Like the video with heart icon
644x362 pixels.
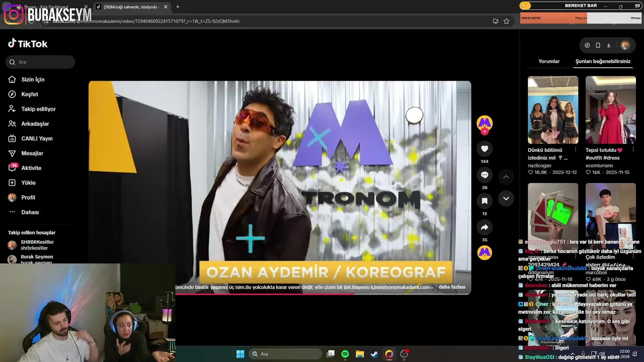[485, 149]
